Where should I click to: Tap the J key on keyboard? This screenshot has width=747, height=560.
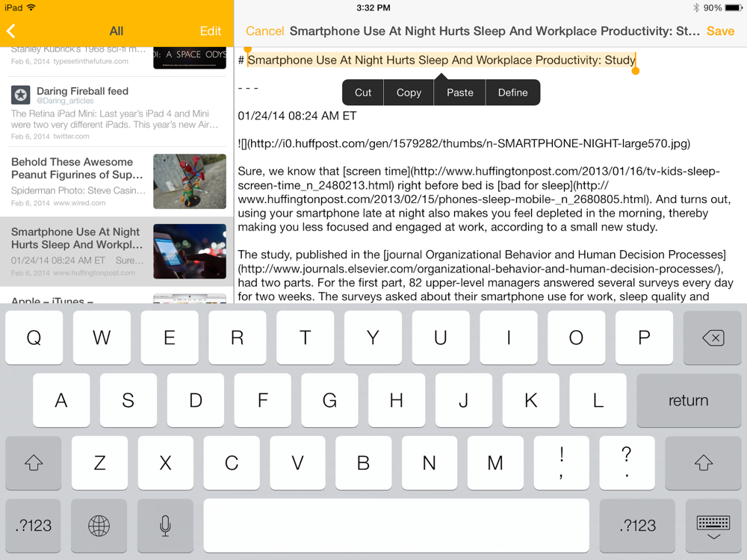(x=464, y=400)
